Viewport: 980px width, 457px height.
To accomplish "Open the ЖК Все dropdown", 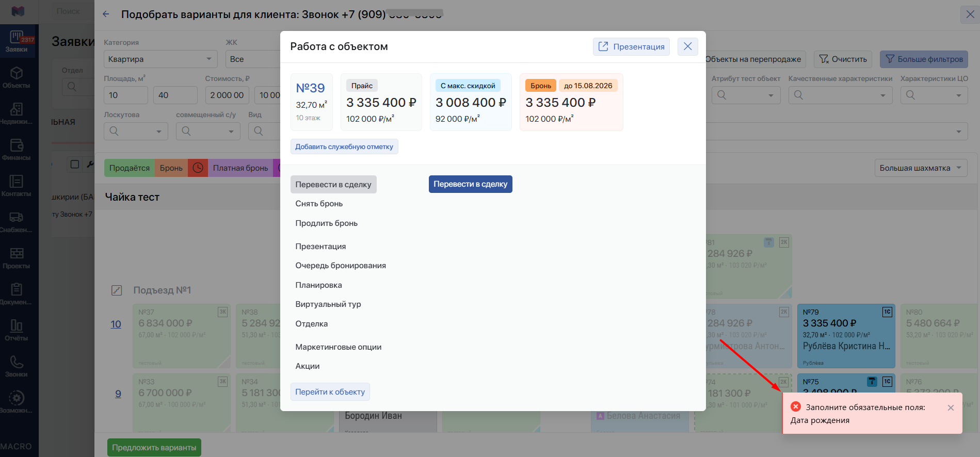I will pos(253,59).
